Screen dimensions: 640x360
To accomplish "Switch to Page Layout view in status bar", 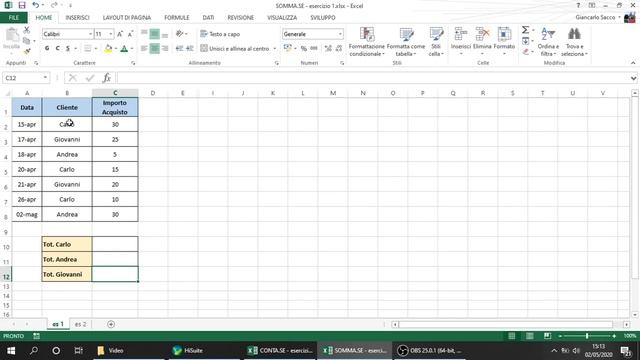I will pos(529,336).
